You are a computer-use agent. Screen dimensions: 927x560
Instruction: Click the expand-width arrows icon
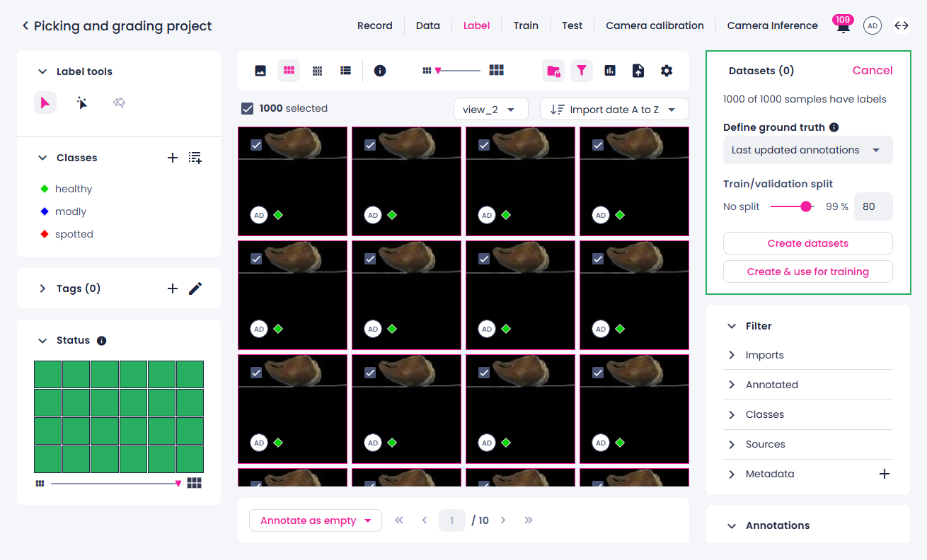902,26
